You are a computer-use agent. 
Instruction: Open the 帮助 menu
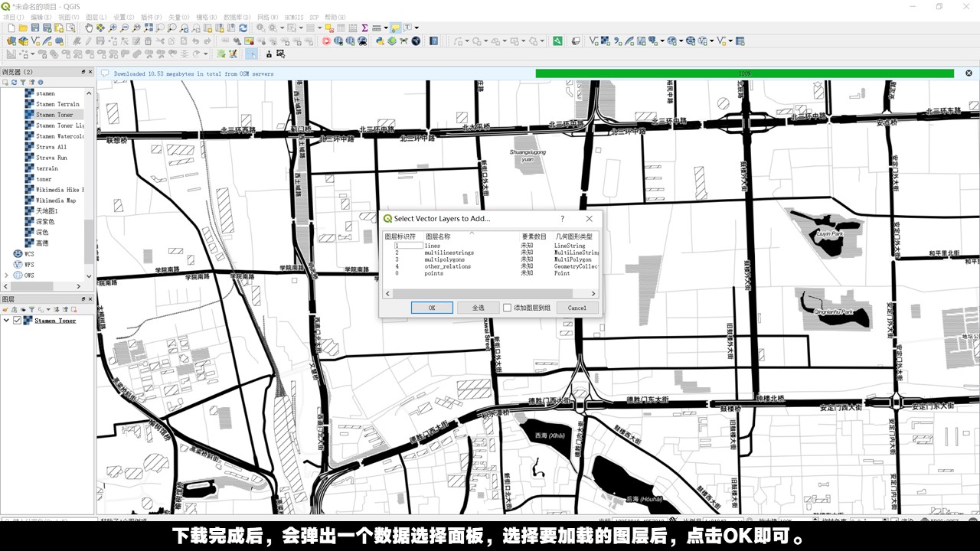click(335, 17)
